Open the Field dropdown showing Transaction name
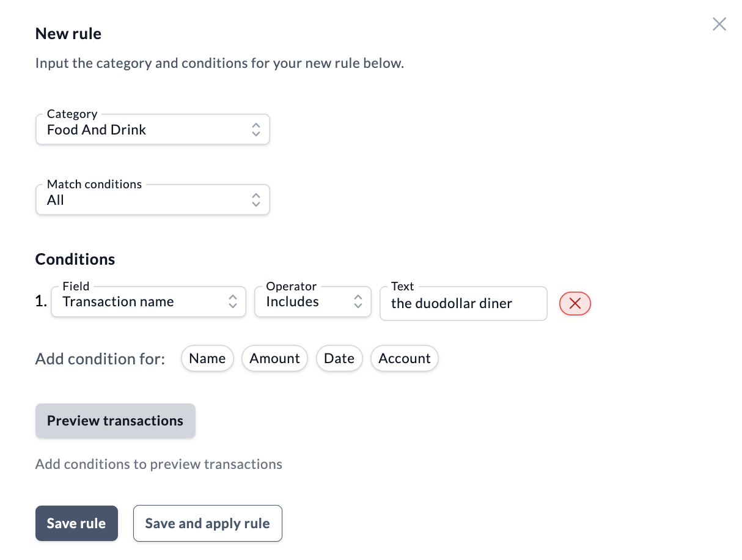 point(149,301)
